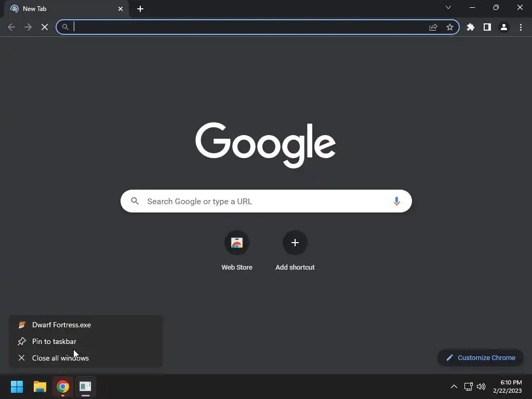Click the Chrome taskbar icon

pos(63,387)
